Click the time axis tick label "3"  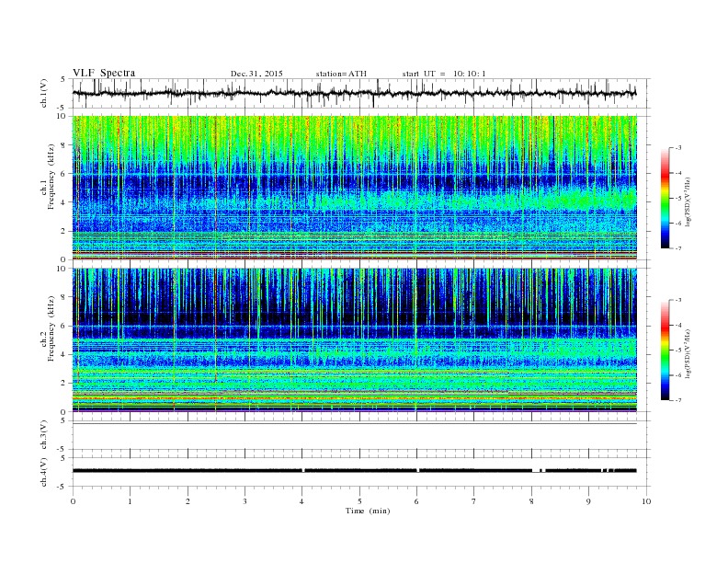pyautogui.click(x=245, y=501)
